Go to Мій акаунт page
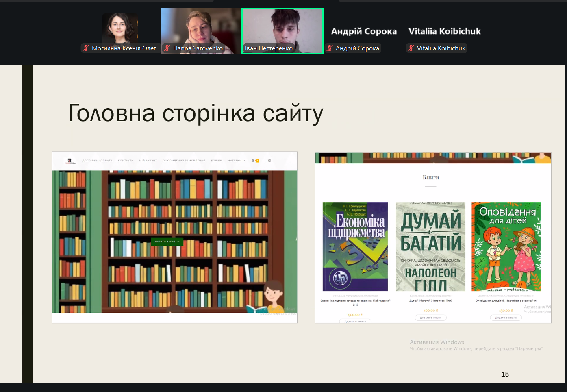The height and width of the screenshot is (392, 567). click(x=148, y=161)
